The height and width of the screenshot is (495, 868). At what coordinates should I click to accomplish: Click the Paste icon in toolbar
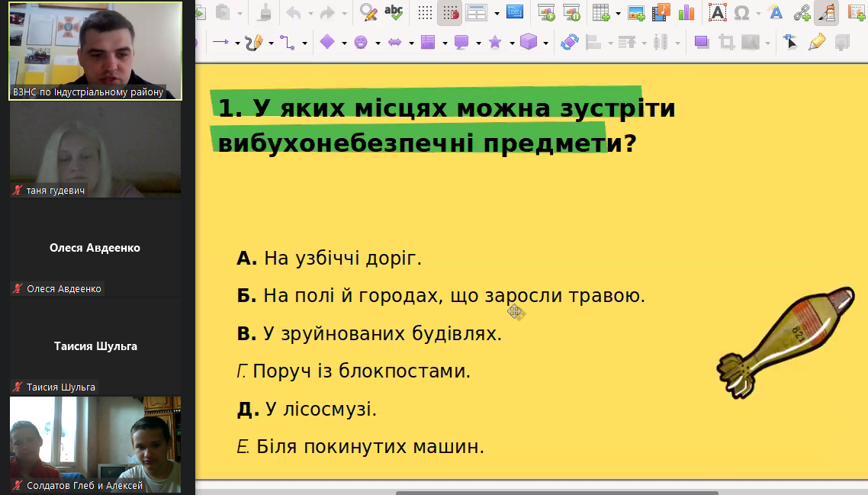pyautogui.click(x=223, y=12)
